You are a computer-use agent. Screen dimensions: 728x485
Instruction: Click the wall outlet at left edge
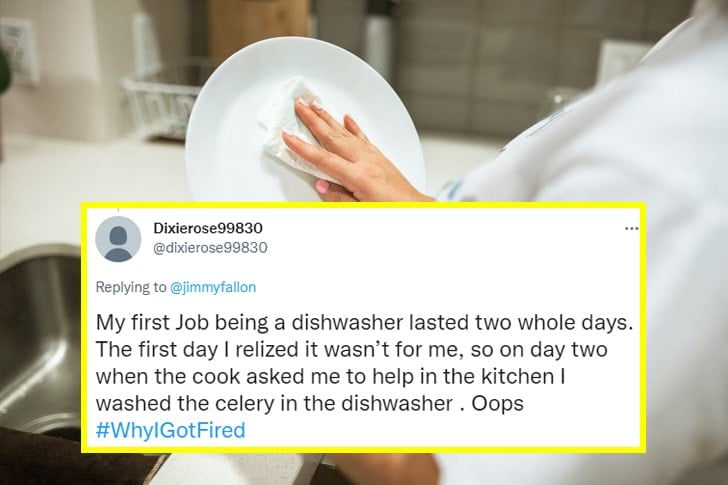point(18,51)
